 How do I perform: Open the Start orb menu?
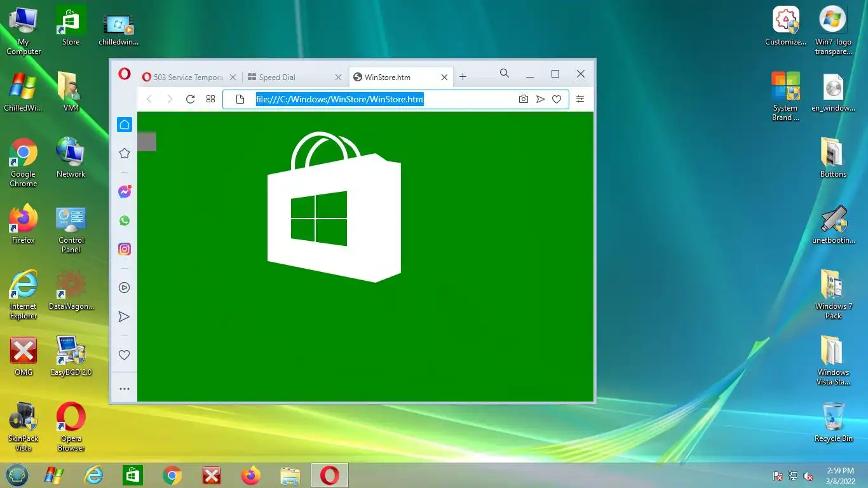(x=17, y=475)
